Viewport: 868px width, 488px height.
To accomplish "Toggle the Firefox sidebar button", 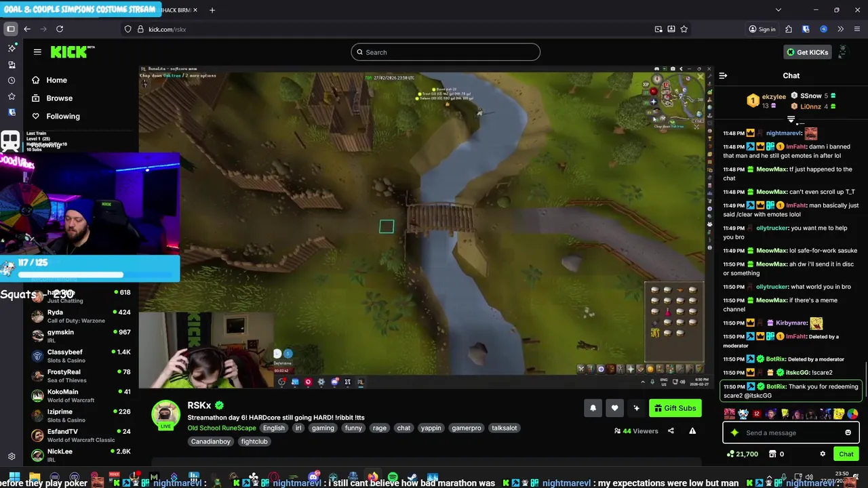I will coord(11,29).
